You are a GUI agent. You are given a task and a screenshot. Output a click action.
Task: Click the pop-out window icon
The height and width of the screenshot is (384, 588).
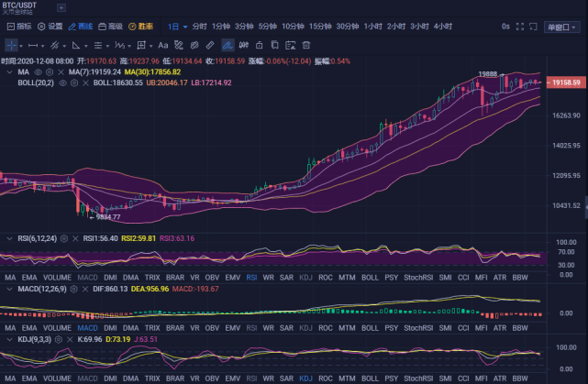click(533, 27)
